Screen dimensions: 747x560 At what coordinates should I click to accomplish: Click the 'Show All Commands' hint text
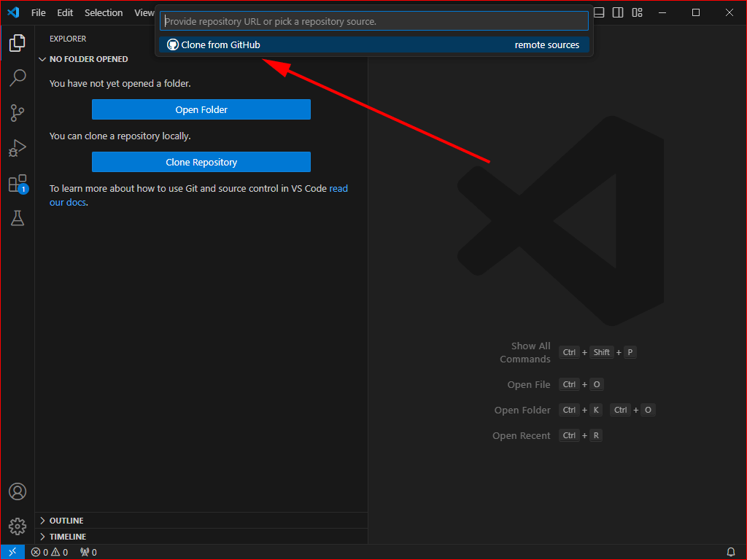coord(525,352)
